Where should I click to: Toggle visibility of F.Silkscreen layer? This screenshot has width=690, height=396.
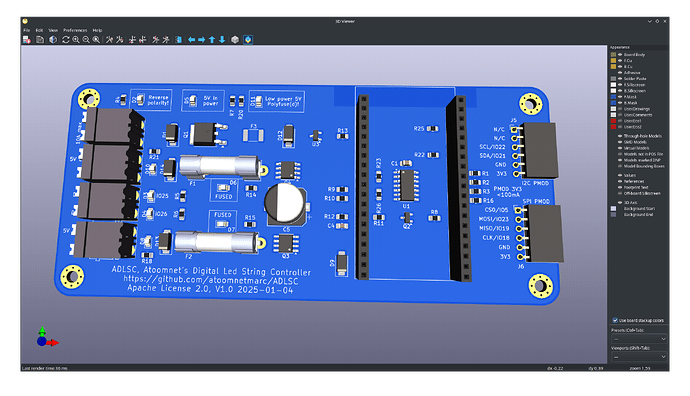[620, 84]
